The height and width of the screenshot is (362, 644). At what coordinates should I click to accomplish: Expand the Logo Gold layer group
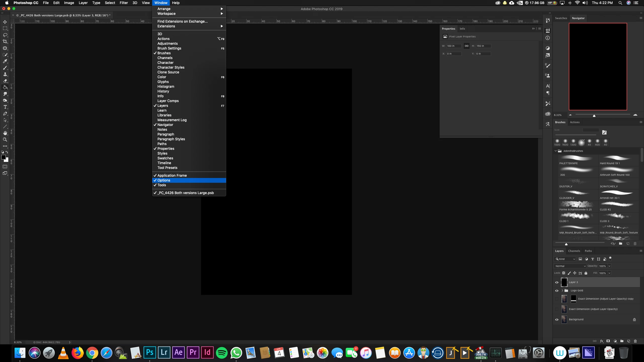pos(562,291)
